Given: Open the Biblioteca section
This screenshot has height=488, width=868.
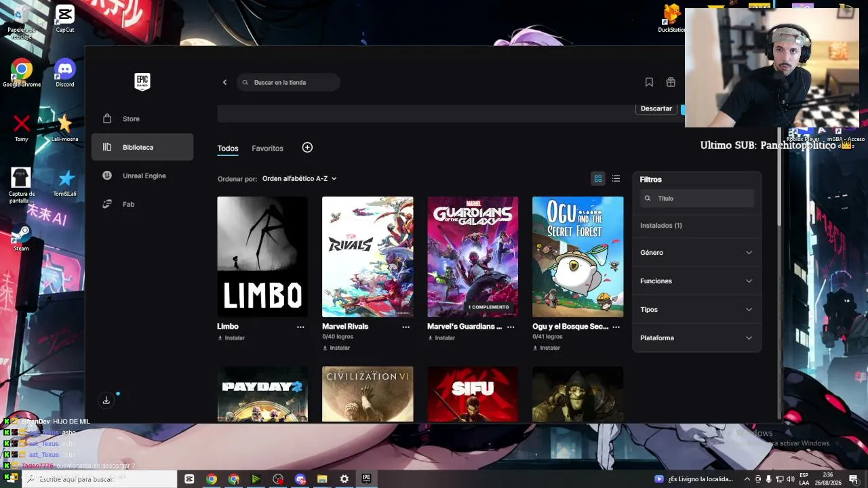Looking at the screenshot, I should 142,147.
